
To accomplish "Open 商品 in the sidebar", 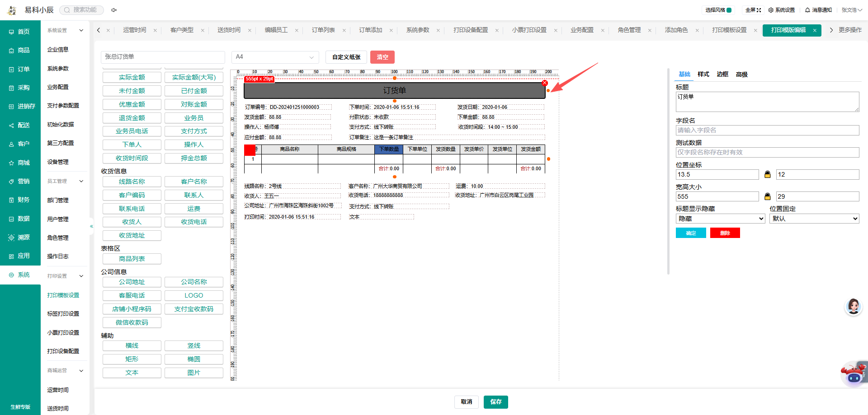I will point(19,51).
